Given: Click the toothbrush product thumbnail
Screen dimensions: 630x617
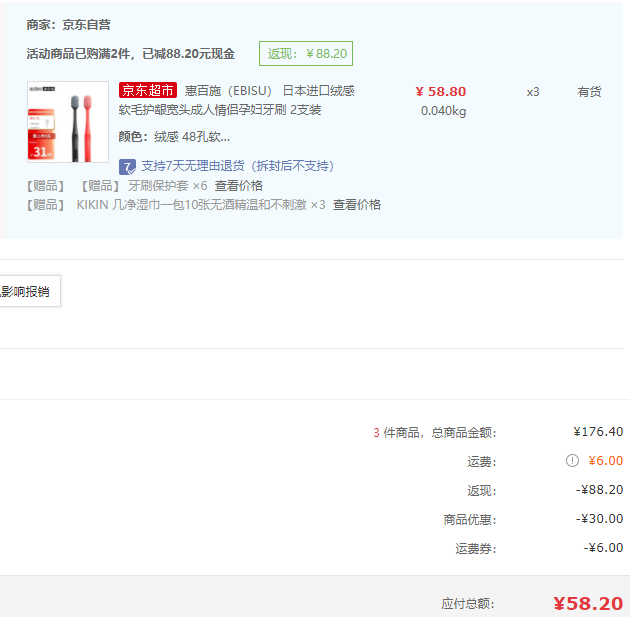Looking at the screenshot, I should pos(68,122).
